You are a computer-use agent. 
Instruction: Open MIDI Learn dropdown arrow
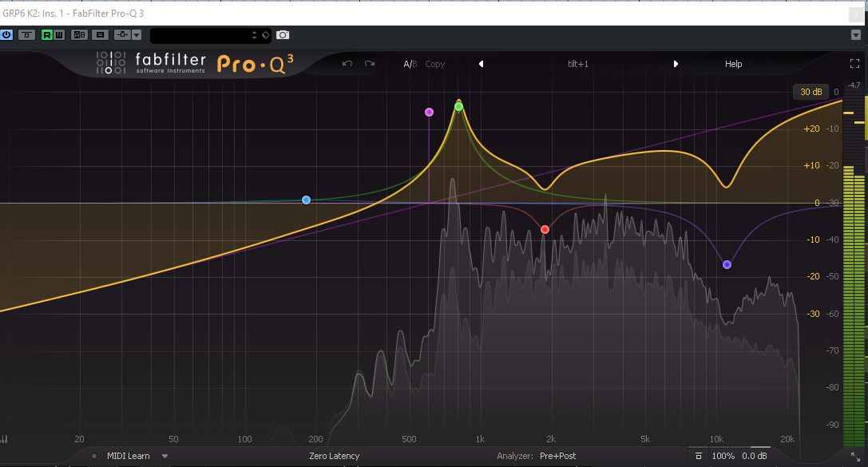pyautogui.click(x=165, y=457)
